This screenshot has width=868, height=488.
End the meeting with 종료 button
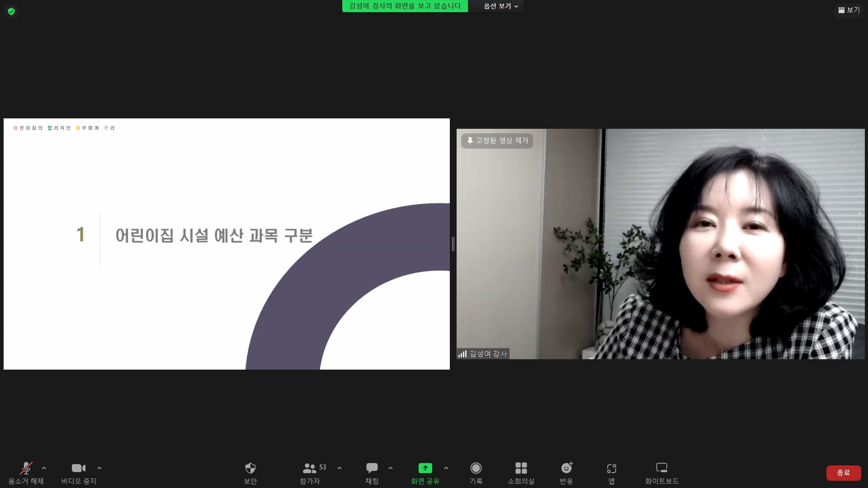point(844,473)
